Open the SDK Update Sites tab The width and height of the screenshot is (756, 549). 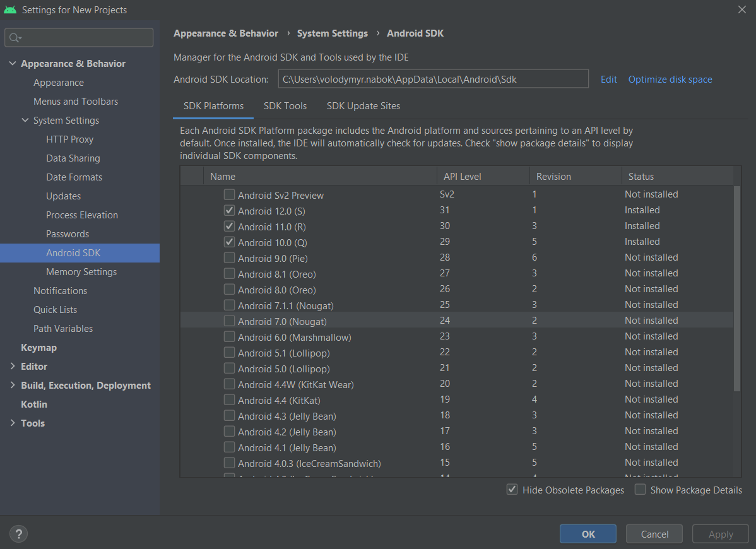pyautogui.click(x=363, y=106)
